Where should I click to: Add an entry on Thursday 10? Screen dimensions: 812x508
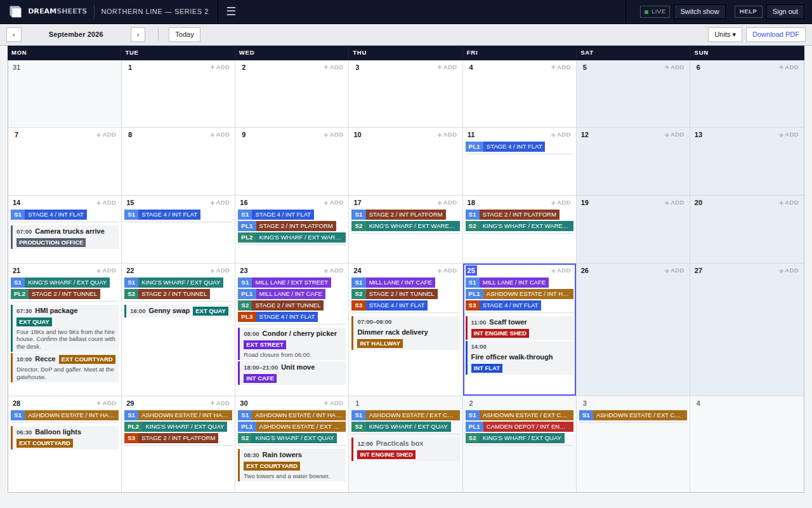[x=447, y=135]
